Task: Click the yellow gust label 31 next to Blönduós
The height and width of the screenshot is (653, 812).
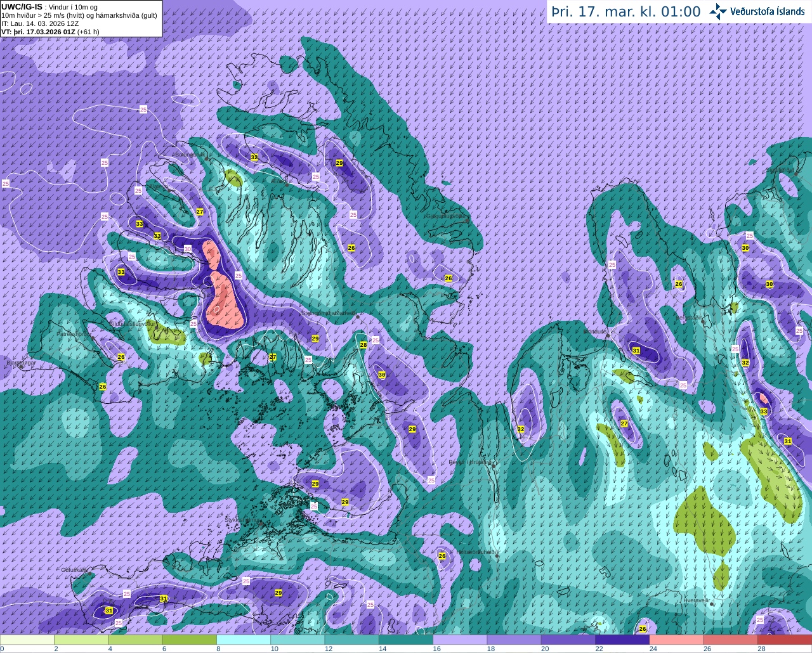Action: coord(636,351)
